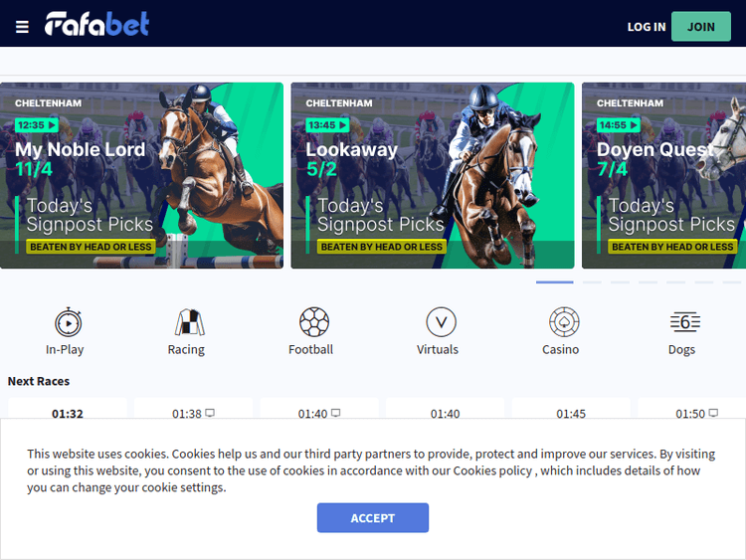Click the 13:45 race play badge

pyautogui.click(x=328, y=125)
